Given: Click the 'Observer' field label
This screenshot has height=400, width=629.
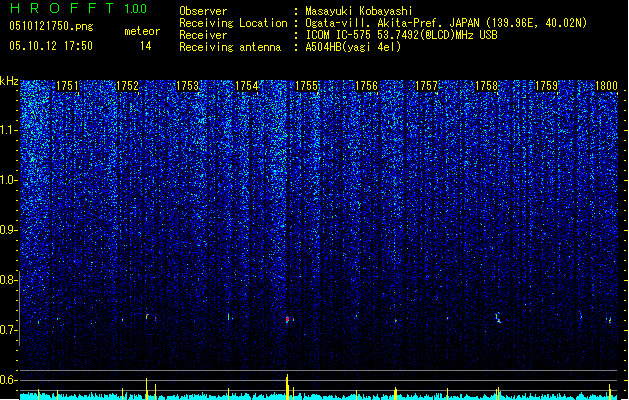Looking at the screenshot, I should pos(203,11).
